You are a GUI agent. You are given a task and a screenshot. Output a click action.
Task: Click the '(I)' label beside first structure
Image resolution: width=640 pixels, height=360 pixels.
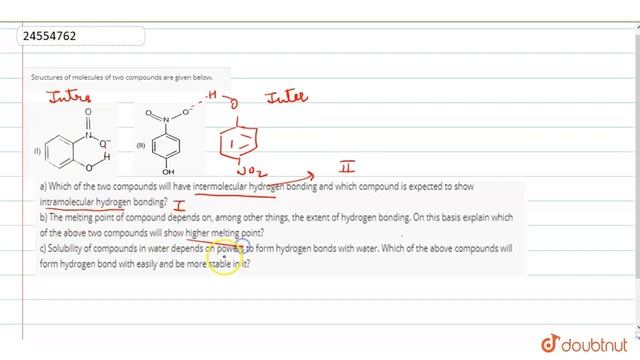pos(37,151)
